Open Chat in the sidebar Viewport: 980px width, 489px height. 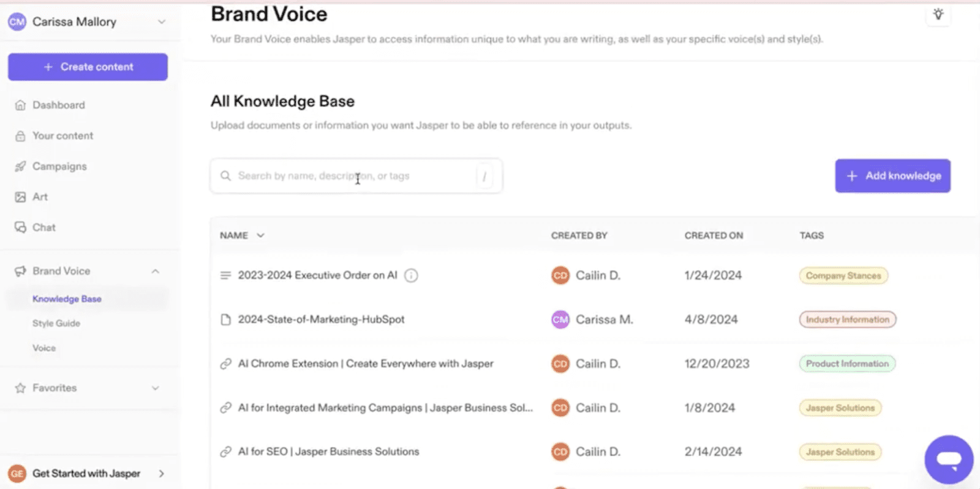pos(44,228)
